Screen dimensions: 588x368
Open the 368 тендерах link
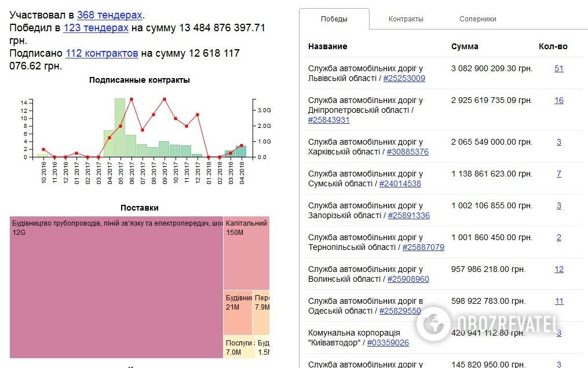point(109,15)
